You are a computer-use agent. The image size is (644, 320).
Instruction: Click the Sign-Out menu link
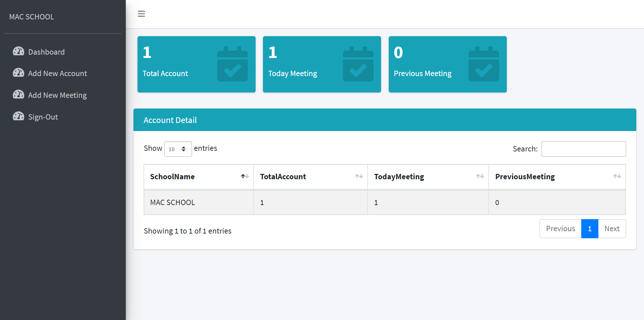tap(43, 117)
